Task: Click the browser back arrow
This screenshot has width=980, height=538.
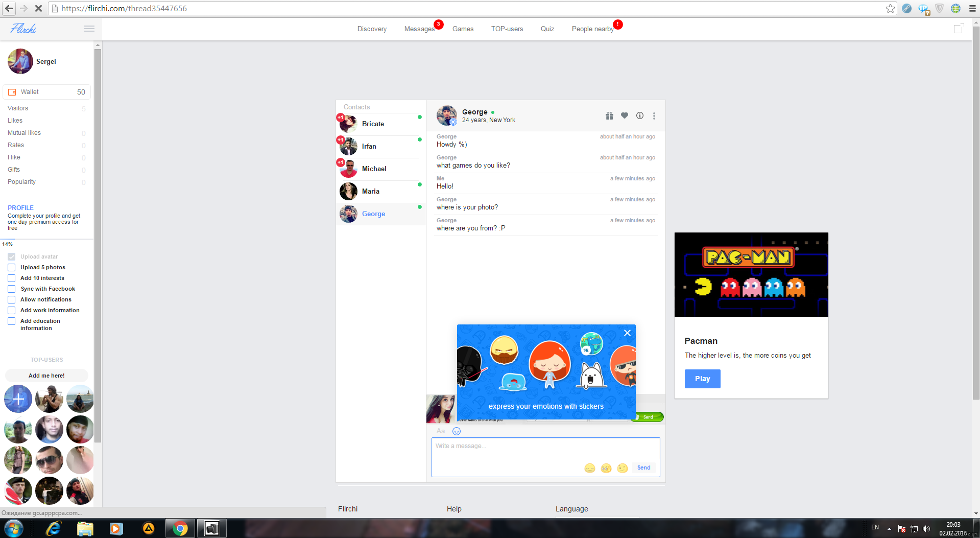Action: pyautogui.click(x=9, y=8)
